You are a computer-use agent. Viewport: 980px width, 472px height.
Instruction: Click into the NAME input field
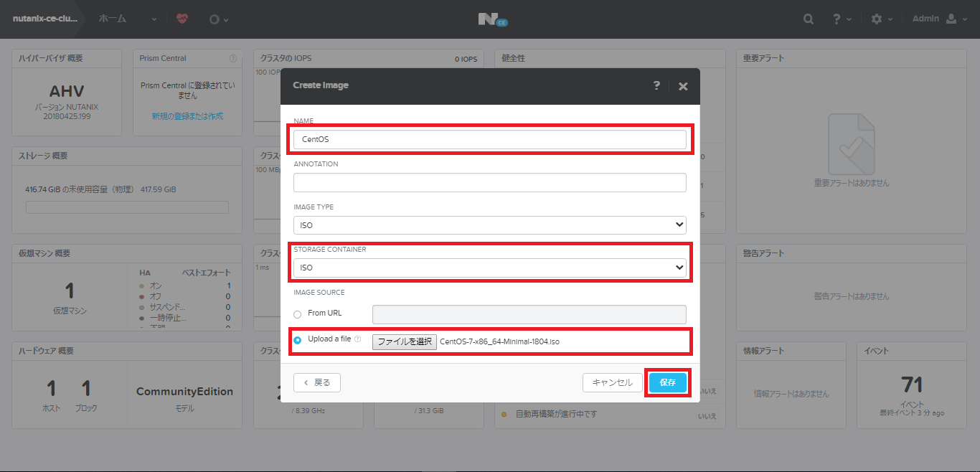coord(490,139)
